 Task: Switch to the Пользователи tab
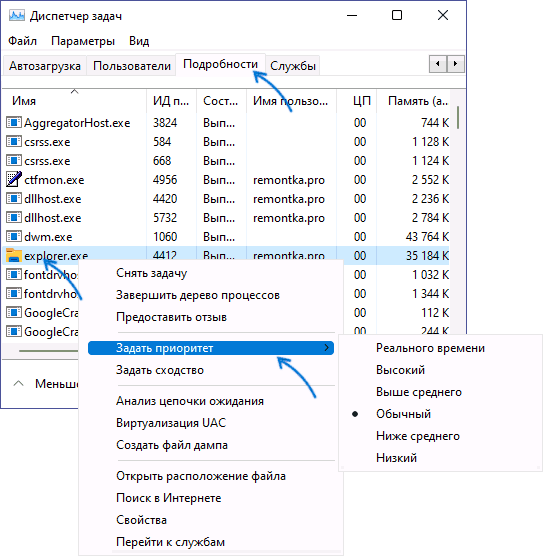[132, 66]
